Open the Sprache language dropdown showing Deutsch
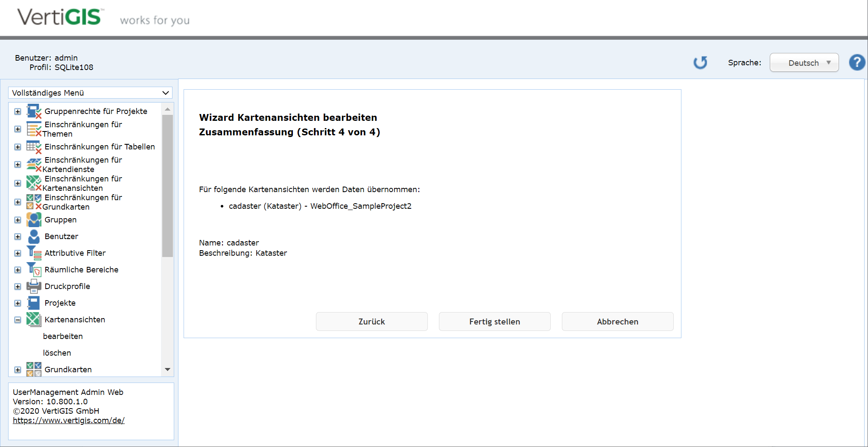This screenshot has width=868, height=447. 804,62
